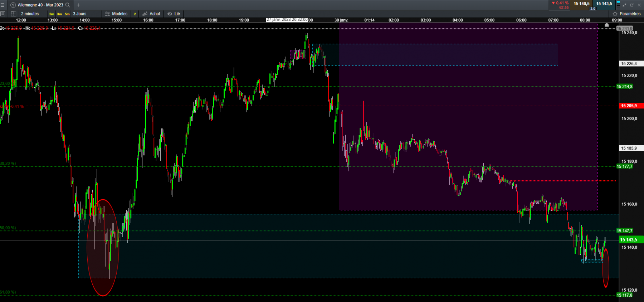
Task: Click the 15 140,5 sell price button
Action: tap(581, 4)
